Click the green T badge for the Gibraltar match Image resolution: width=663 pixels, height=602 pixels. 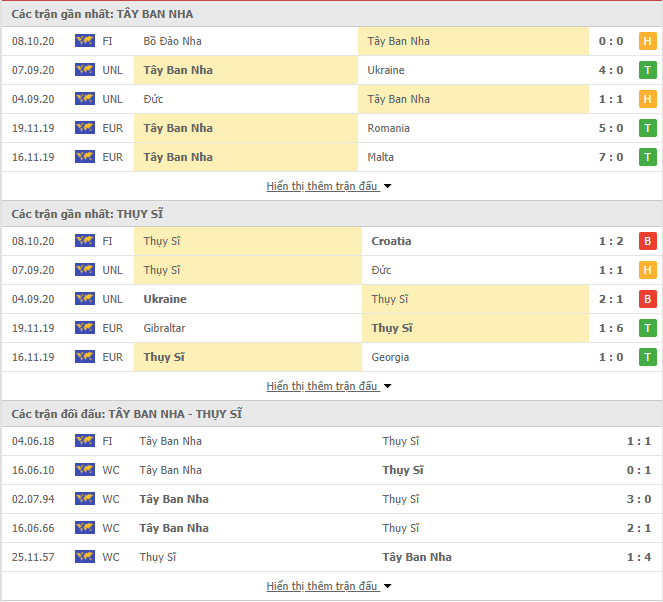(647, 328)
